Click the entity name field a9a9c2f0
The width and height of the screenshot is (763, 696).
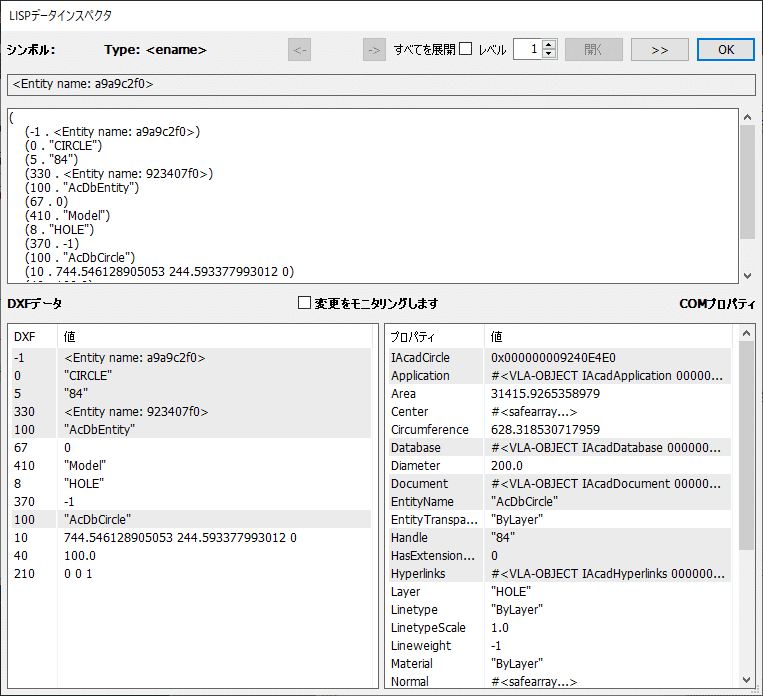pyautogui.click(x=381, y=84)
